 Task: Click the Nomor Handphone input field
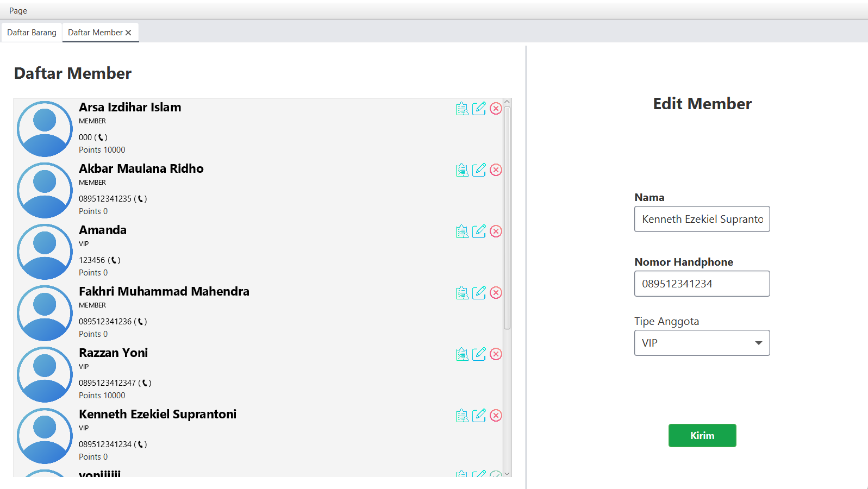point(702,284)
